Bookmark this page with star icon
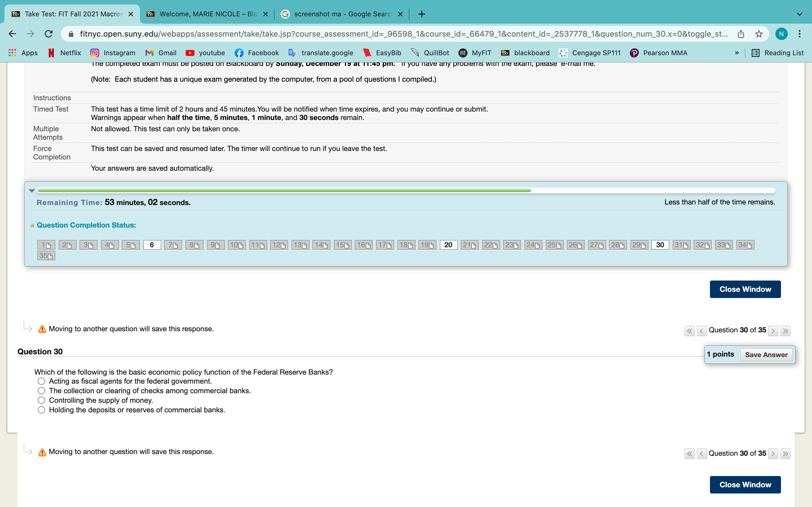The width and height of the screenshot is (812, 507). click(x=759, y=34)
